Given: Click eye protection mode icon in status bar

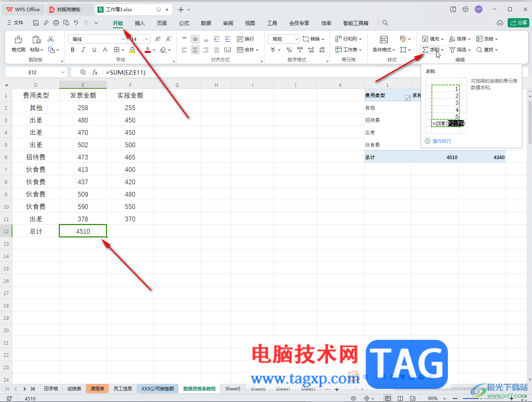Looking at the screenshot, I should tap(353, 398).
